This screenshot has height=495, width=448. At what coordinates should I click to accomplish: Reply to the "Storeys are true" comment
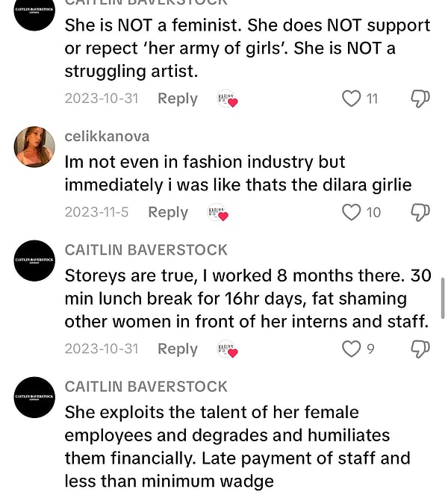(x=177, y=349)
